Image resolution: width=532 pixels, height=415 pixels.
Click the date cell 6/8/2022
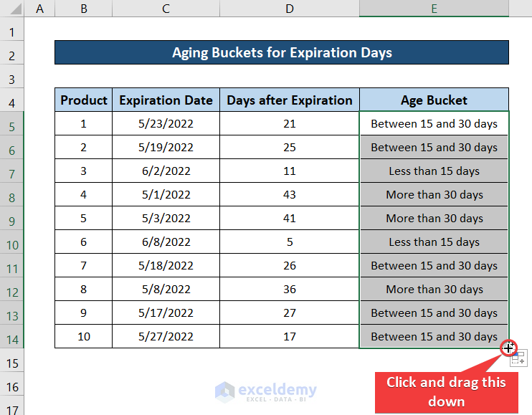[x=166, y=242]
